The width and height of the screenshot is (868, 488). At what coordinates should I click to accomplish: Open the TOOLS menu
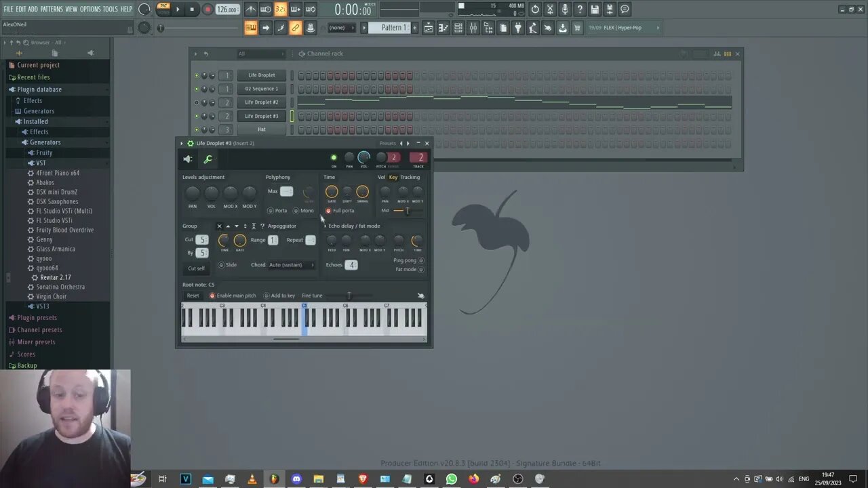coord(110,9)
